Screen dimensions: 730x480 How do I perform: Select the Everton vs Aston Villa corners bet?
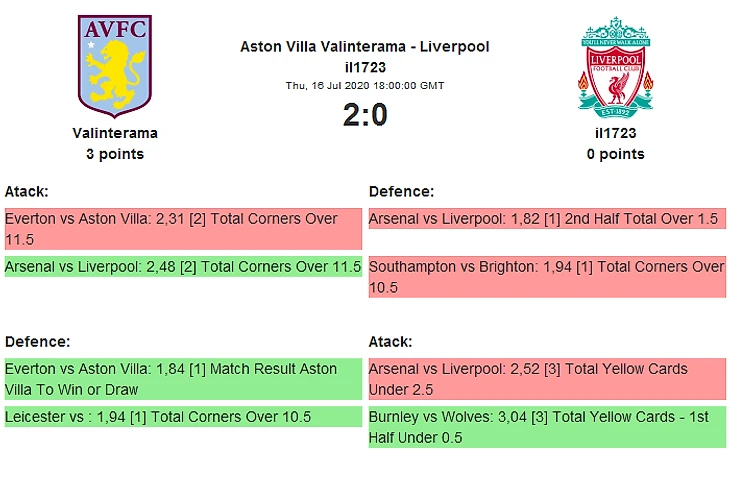(x=182, y=229)
